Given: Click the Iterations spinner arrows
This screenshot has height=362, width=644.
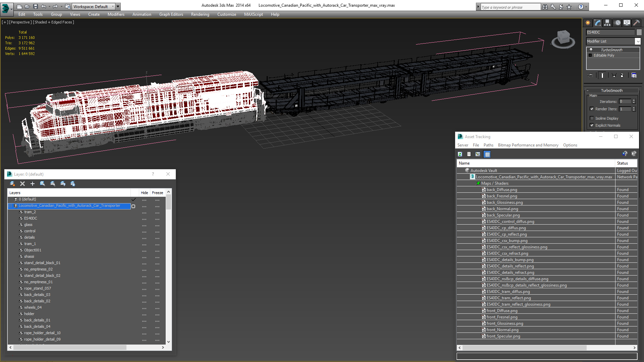Looking at the screenshot, I should (634, 101).
